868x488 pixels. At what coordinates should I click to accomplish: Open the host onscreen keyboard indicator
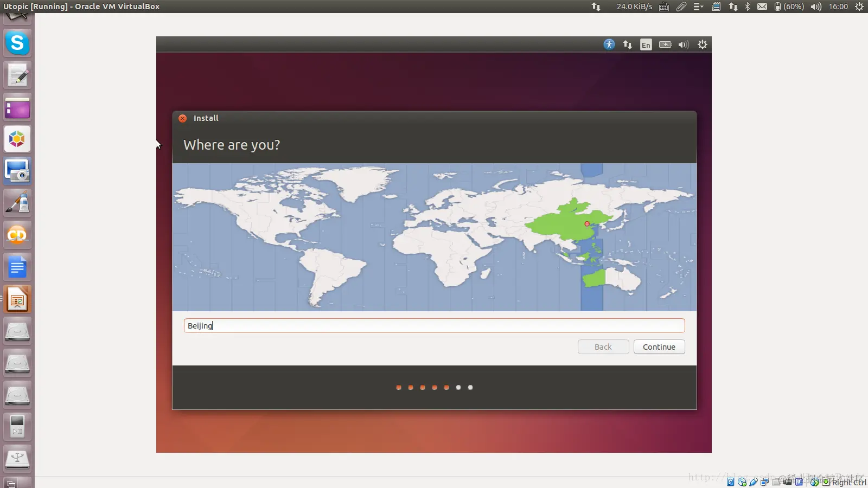[x=664, y=7]
